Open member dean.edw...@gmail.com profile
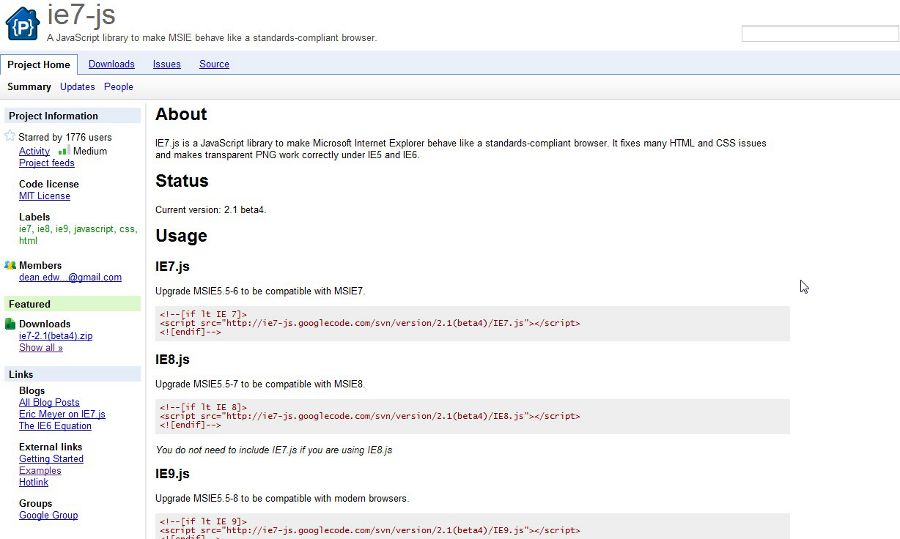 [70, 277]
